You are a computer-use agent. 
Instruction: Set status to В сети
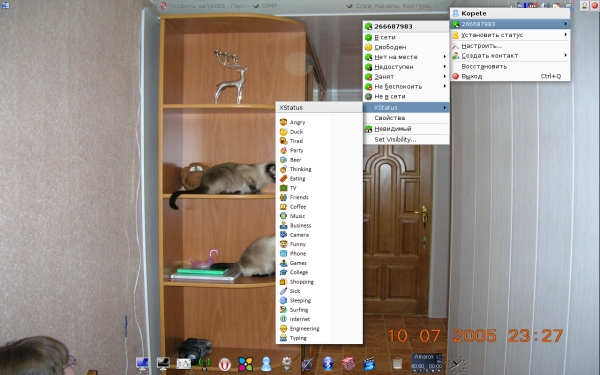click(406, 37)
